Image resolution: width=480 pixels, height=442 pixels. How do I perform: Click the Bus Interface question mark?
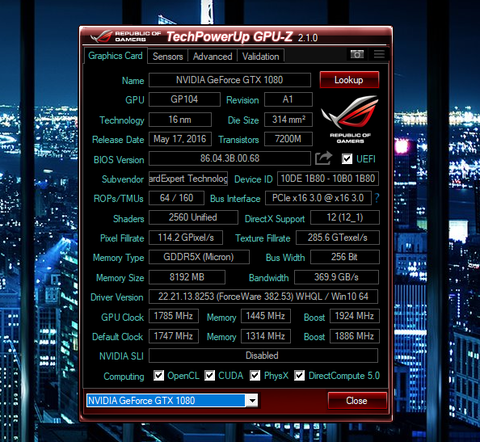click(x=377, y=198)
